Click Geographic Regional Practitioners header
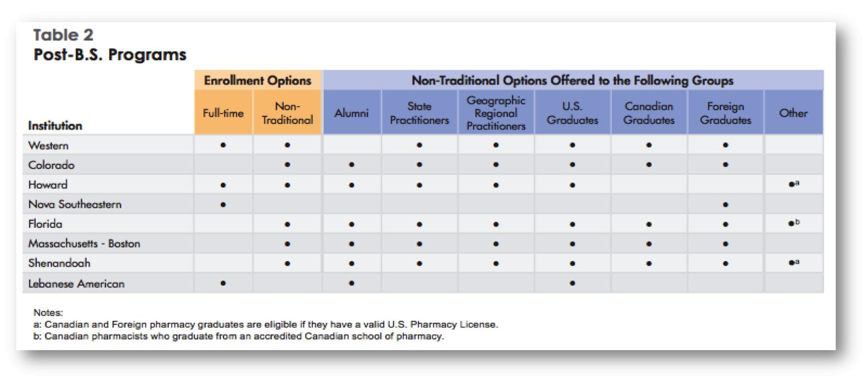This screenshot has height=387, width=868. pyautogui.click(x=496, y=113)
